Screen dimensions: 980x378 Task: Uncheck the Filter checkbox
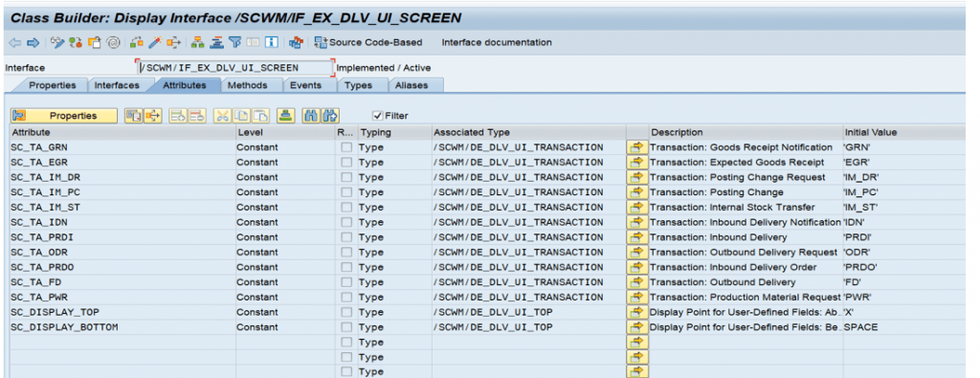377,116
